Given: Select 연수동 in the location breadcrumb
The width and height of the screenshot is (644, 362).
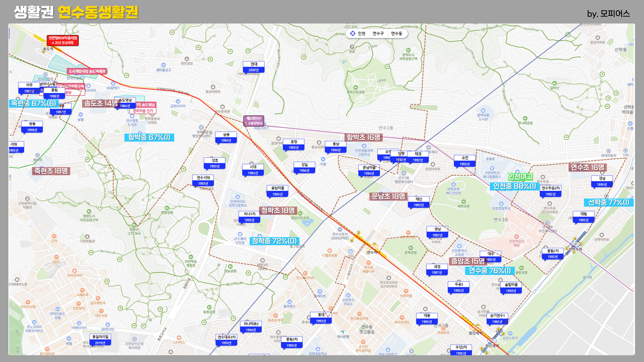Looking at the screenshot, I should pos(397,33).
